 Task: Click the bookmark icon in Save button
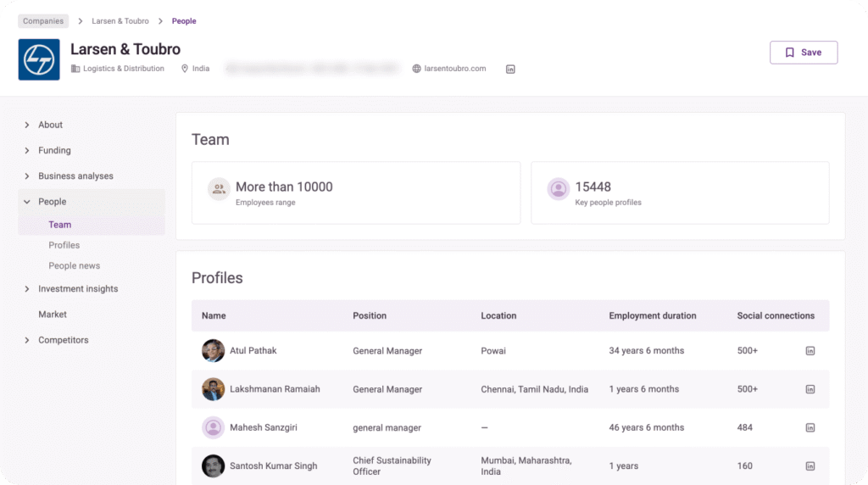click(790, 53)
